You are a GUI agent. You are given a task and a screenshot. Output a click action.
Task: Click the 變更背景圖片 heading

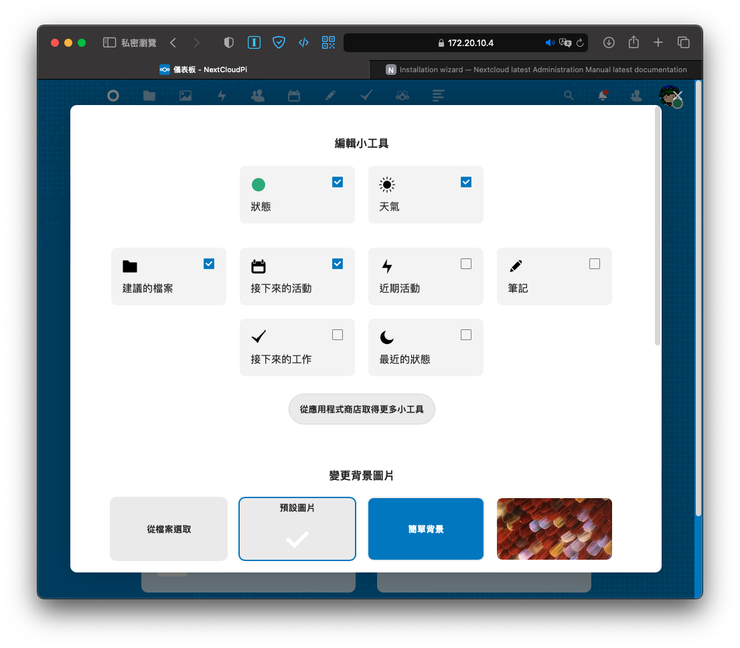point(362,476)
